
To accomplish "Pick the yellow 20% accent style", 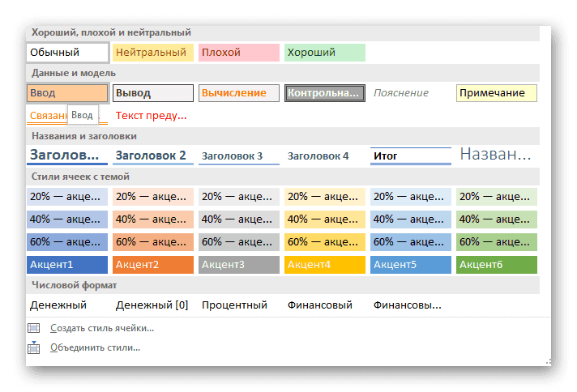I will click(x=325, y=197).
